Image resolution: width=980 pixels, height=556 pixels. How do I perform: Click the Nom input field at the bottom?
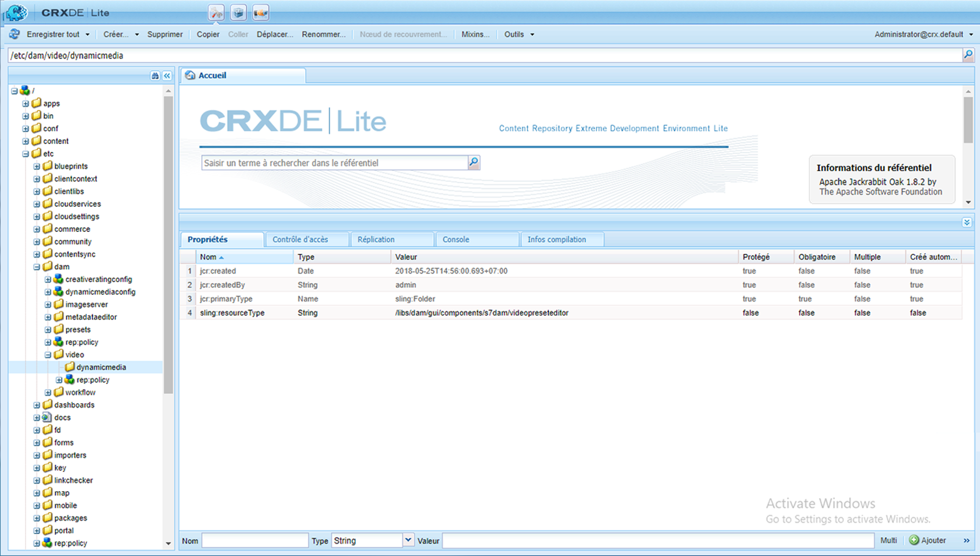255,540
